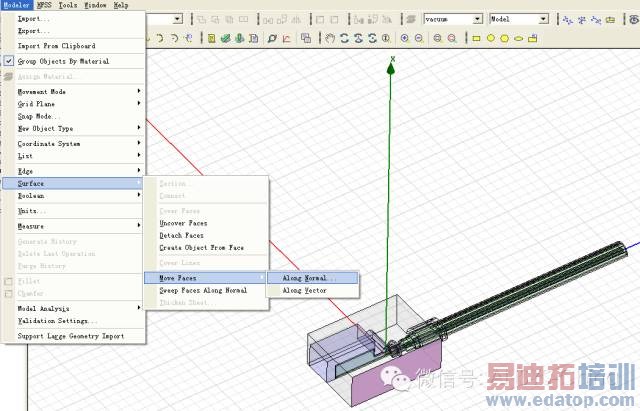
Task: Click the yellow design settings sheet icon
Action: [211, 38]
